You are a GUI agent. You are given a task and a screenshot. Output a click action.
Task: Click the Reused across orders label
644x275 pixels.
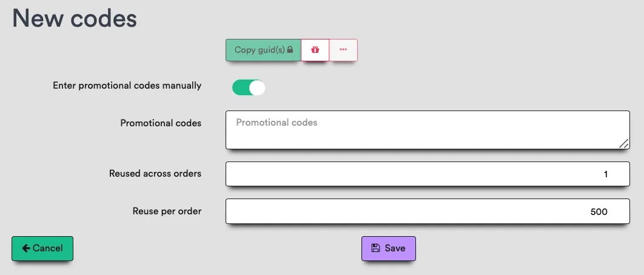(x=155, y=174)
